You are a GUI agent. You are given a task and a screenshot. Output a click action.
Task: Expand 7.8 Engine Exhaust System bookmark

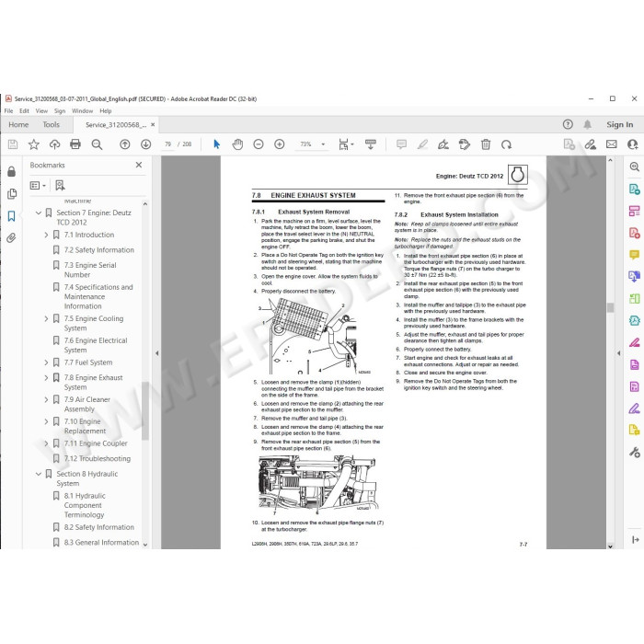(46, 377)
